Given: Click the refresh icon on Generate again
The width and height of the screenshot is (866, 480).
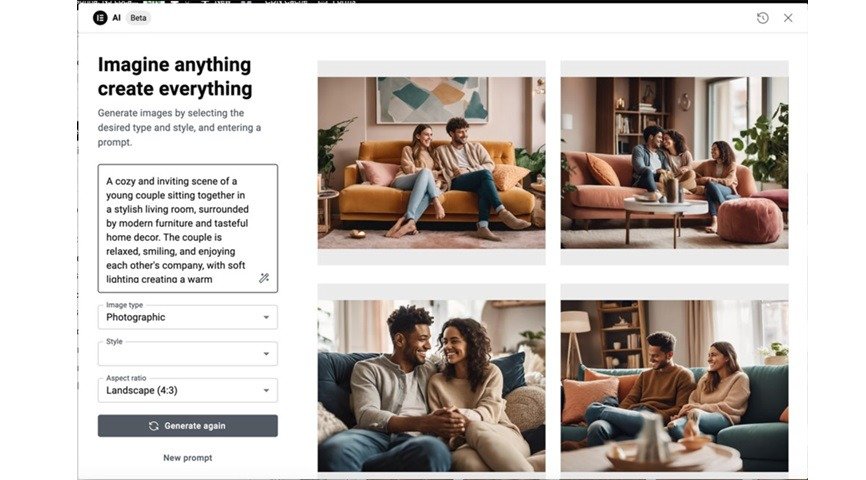Looking at the screenshot, I should pyautogui.click(x=154, y=426).
